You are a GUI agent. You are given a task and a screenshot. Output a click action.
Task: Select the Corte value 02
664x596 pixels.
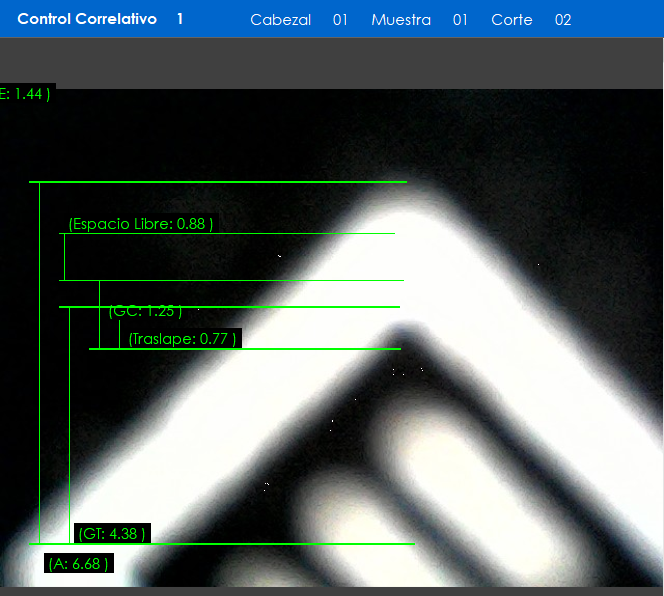pos(563,20)
